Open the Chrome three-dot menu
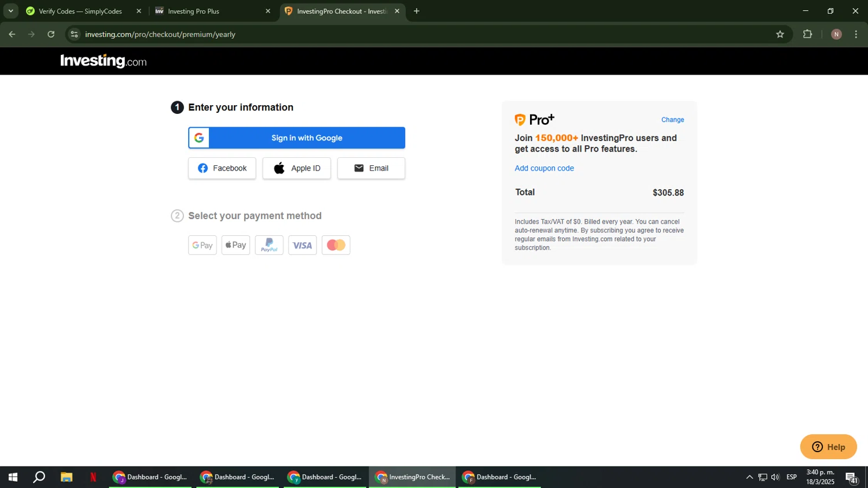Image resolution: width=868 pixels, height=488 pixels. 856,35
